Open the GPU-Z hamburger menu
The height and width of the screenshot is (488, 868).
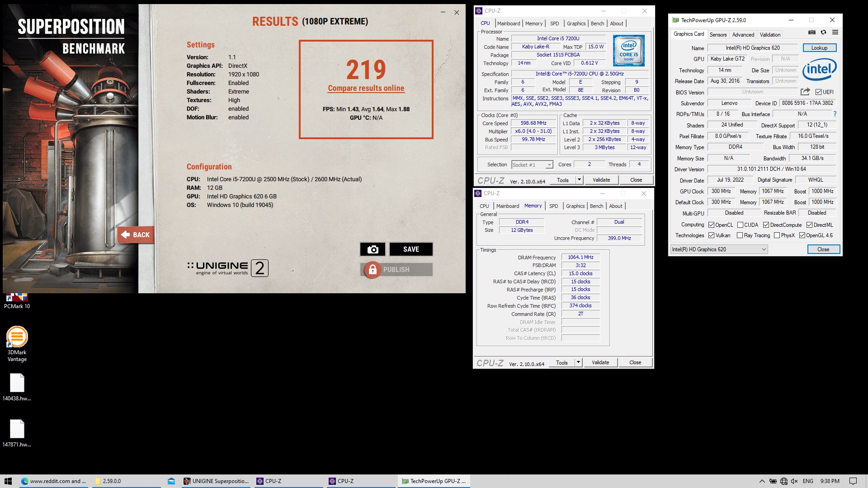(x=835, y=32)
